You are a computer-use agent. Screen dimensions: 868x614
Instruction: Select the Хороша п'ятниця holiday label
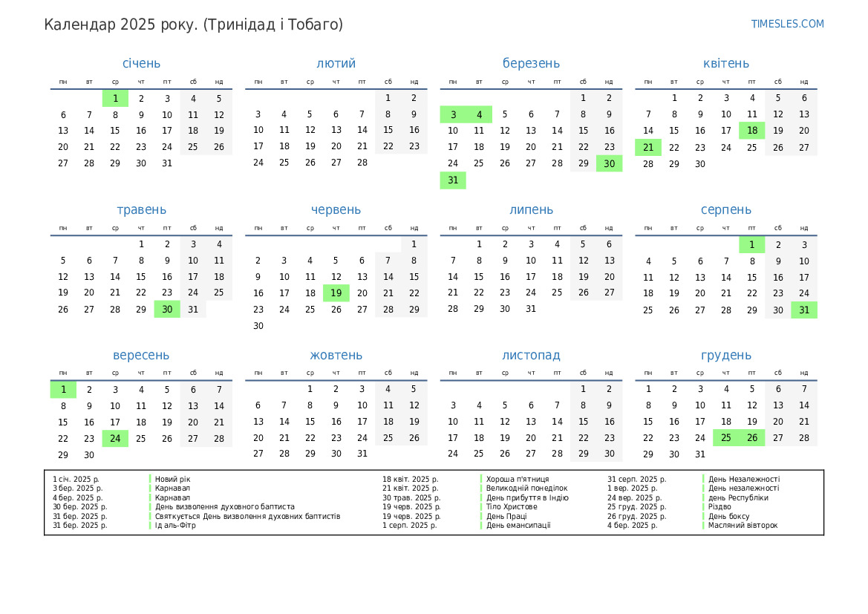(518, 480)
